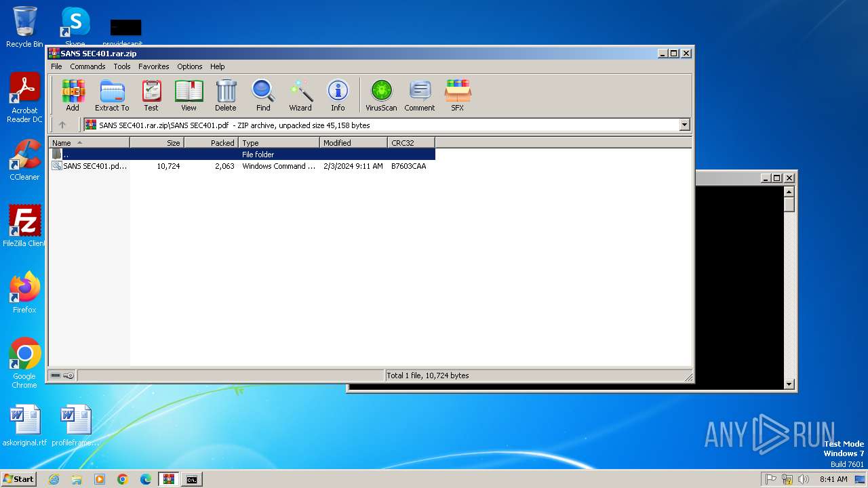Click the CRC32 value B7603CAA
Image resolution: width=868 pixels, height=488 pixels.
(x=409, y=166)
